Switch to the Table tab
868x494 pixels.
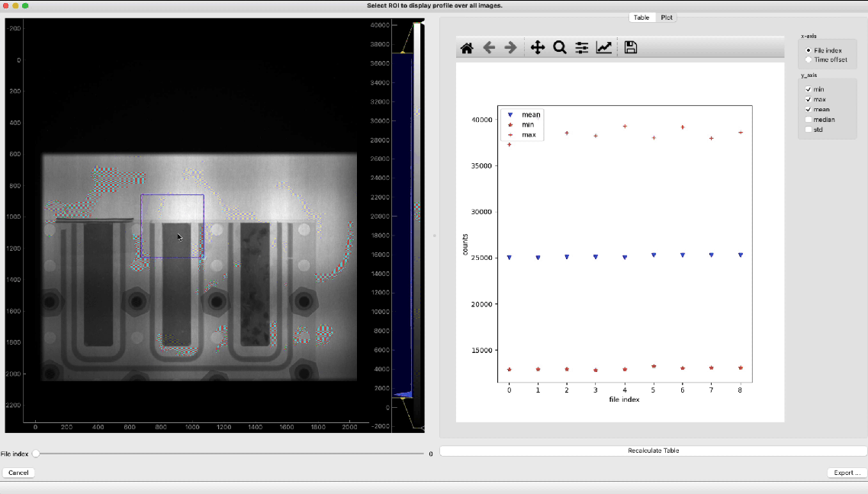[x=641, y=18]
